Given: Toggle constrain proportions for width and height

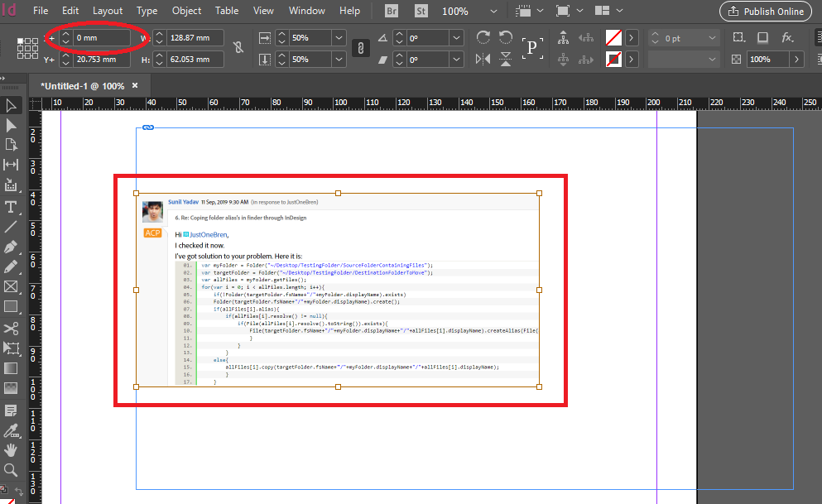Looking at the screenshot, I should pos(238,49).
